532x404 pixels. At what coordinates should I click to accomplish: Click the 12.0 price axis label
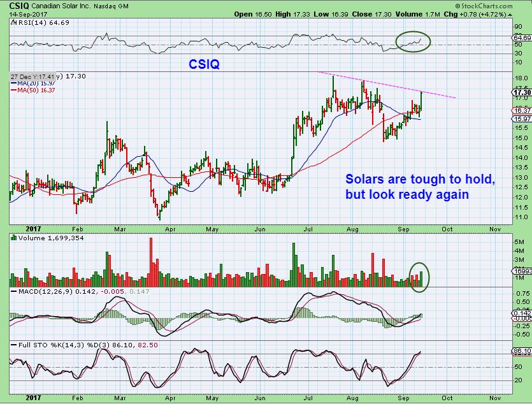click(521, 198)
